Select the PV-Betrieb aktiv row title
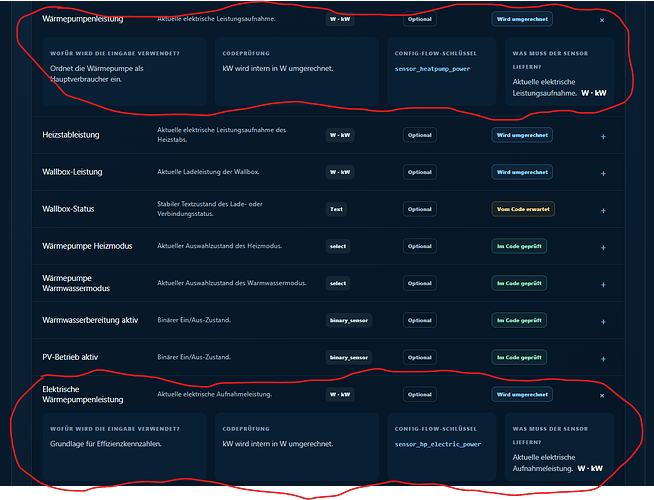The width and height of the screenshot is (654, 500). coord(70,357)
